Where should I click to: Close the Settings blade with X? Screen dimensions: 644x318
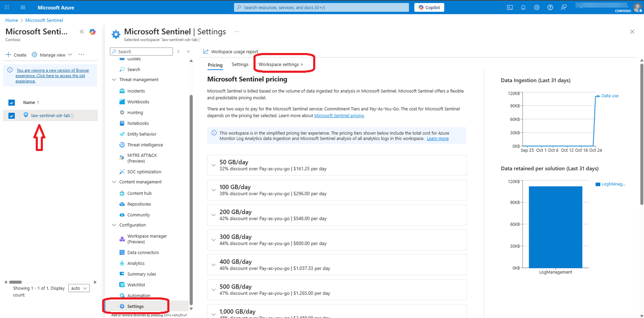coord(632,32)
